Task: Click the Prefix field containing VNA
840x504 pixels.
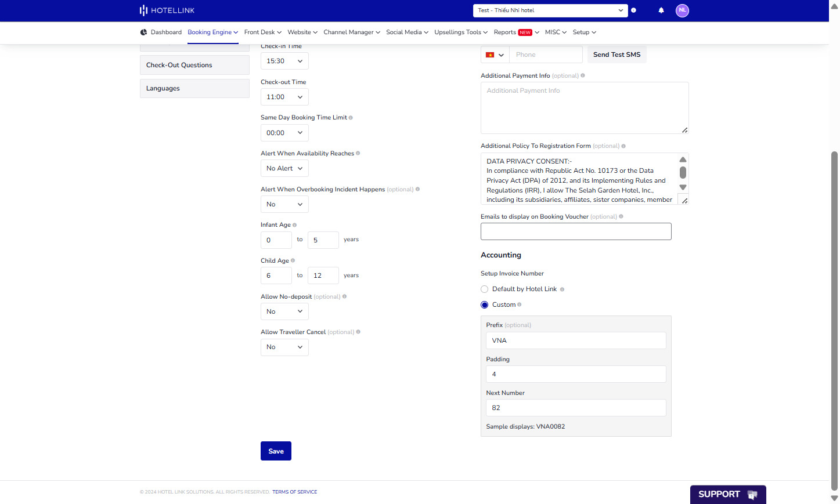Action: 576,340
